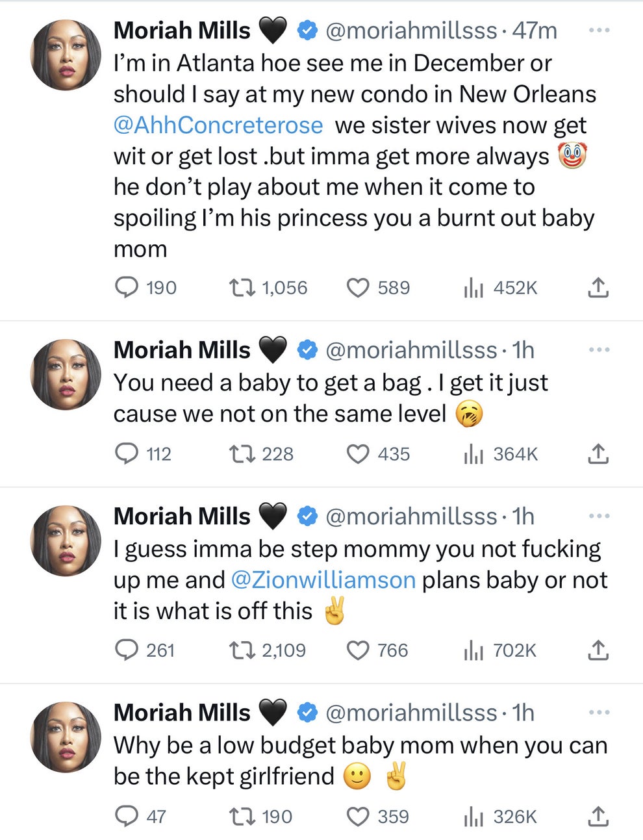Unlike the tweet with 766 likes
This screenshot has height=840, width=643.
tap(358, 650)
